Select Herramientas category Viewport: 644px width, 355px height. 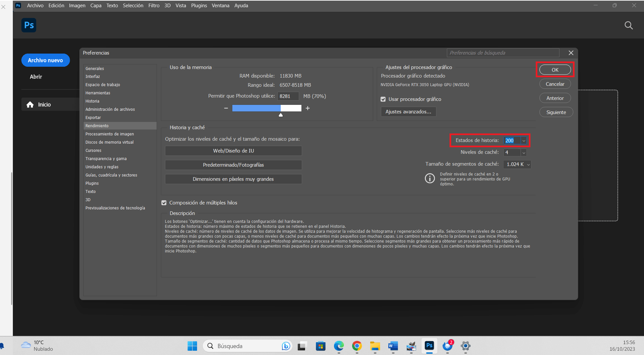pyautogui.click(x=98, y=93)
